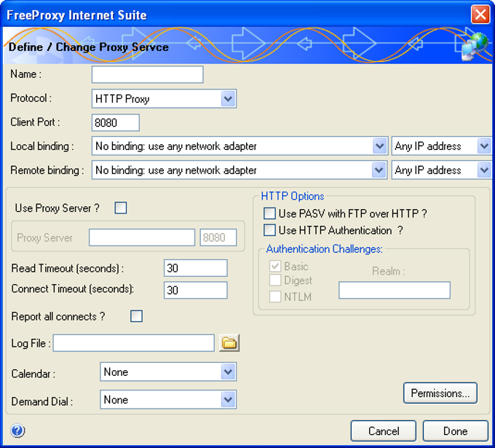Expand the Remote binding Any IP address dropdown

point(441,170)
